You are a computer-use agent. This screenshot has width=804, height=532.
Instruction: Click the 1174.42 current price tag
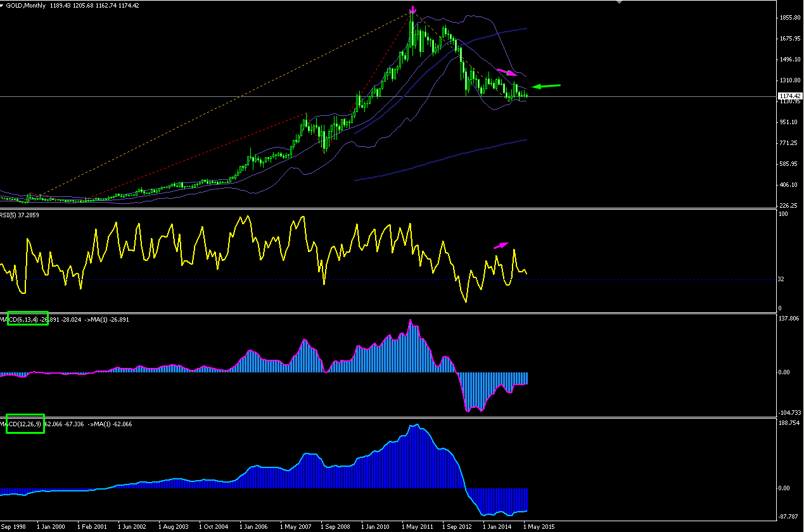click(790, 96)
